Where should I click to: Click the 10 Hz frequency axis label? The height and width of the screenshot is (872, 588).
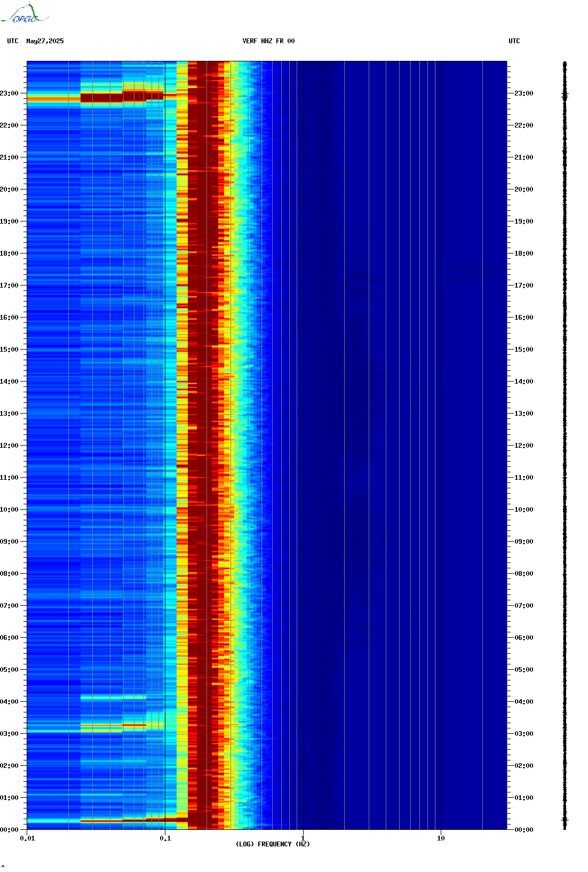point(441,838)
